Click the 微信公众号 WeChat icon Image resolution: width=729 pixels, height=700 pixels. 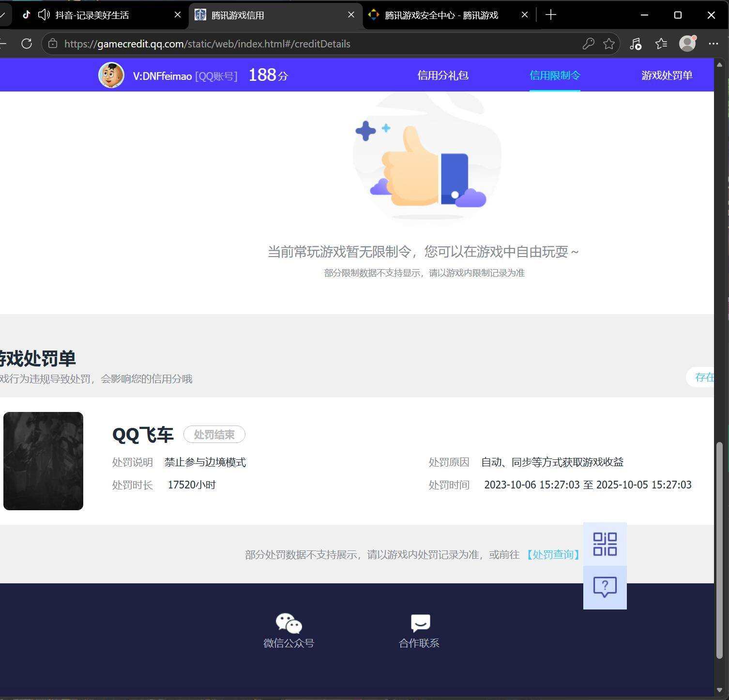click(289, 624)
